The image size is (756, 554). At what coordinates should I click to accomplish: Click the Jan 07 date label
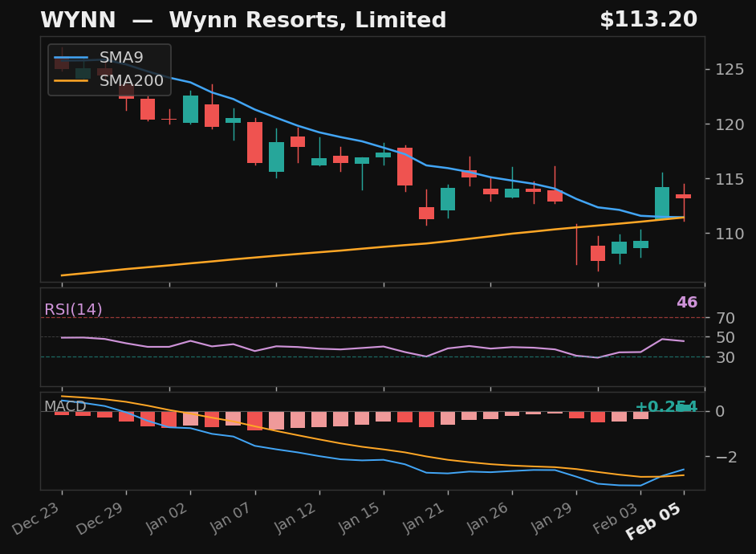[230, 519]
